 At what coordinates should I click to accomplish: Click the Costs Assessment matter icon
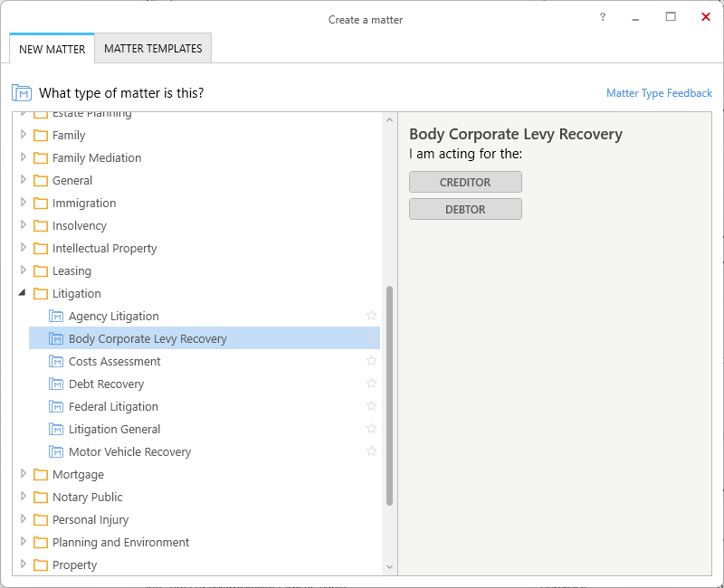pos(56,361)
